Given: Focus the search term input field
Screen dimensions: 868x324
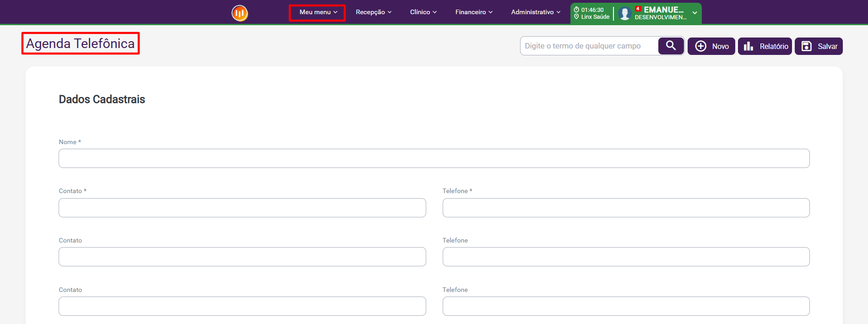Looking at the screenshot, I should tap(589, 46).
